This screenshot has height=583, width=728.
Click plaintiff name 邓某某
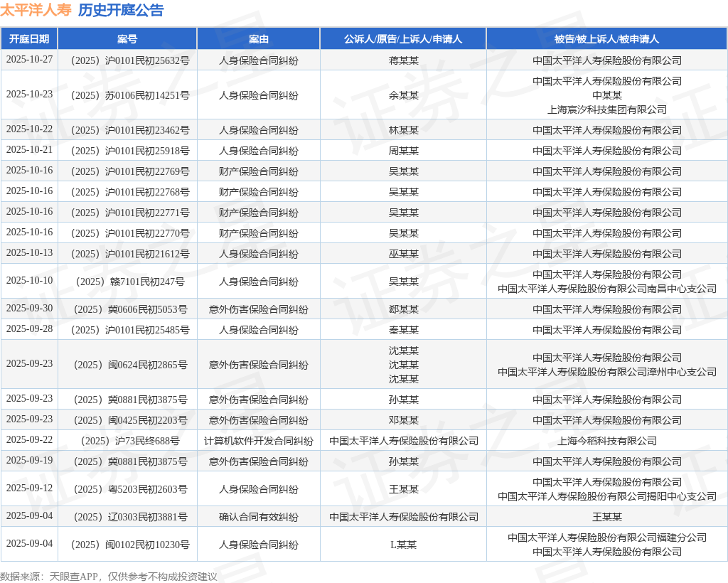tap(404, 420)
